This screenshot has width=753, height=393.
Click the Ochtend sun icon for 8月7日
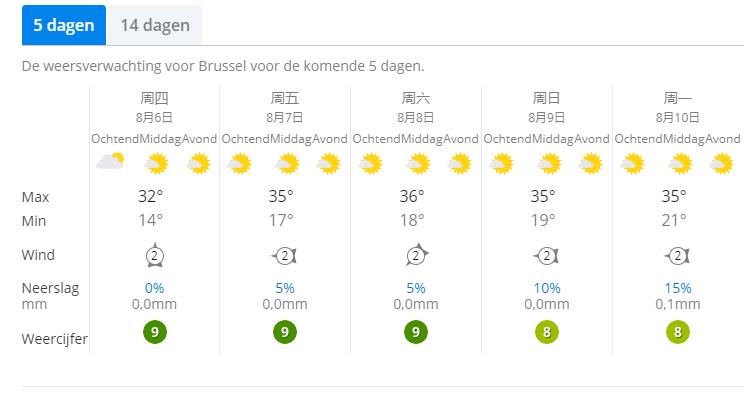240,163
